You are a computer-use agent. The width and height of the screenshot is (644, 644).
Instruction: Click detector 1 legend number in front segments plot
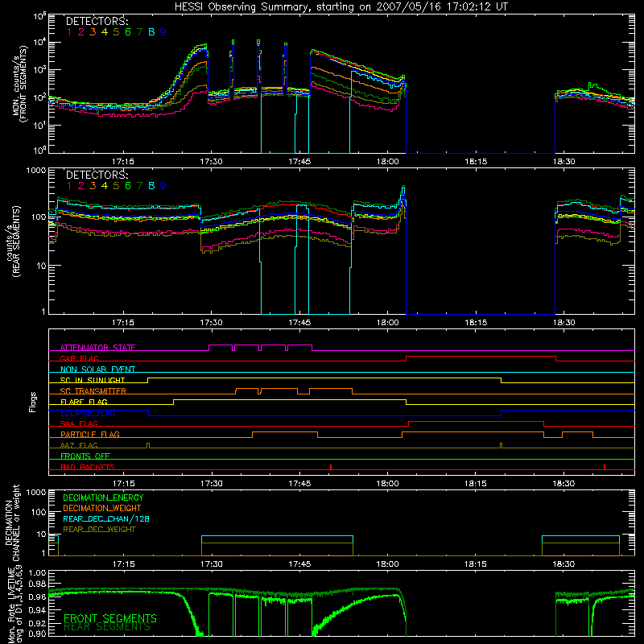click(x=69, y=31)
